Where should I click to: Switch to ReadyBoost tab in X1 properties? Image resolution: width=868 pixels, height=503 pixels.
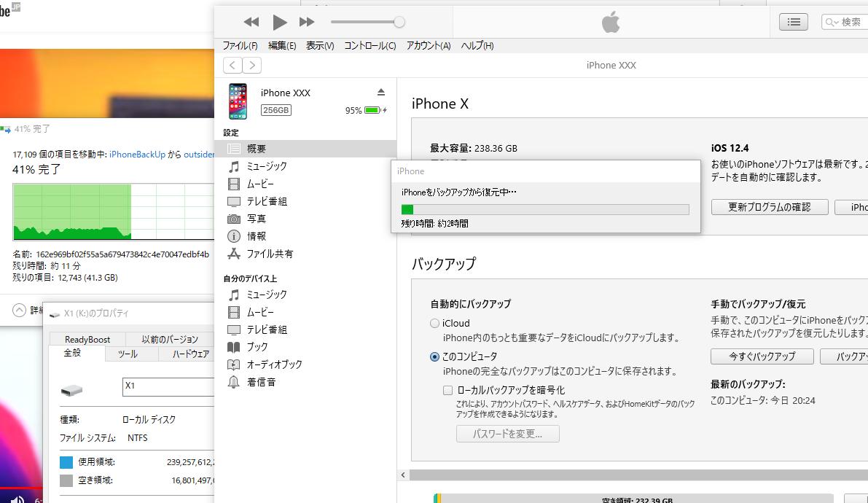87,340
